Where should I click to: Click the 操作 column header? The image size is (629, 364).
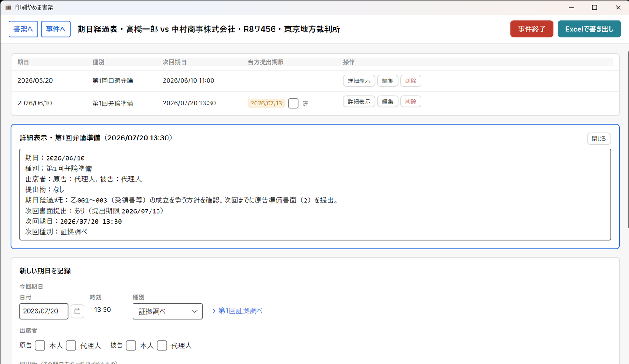click(x=349, y=62)
